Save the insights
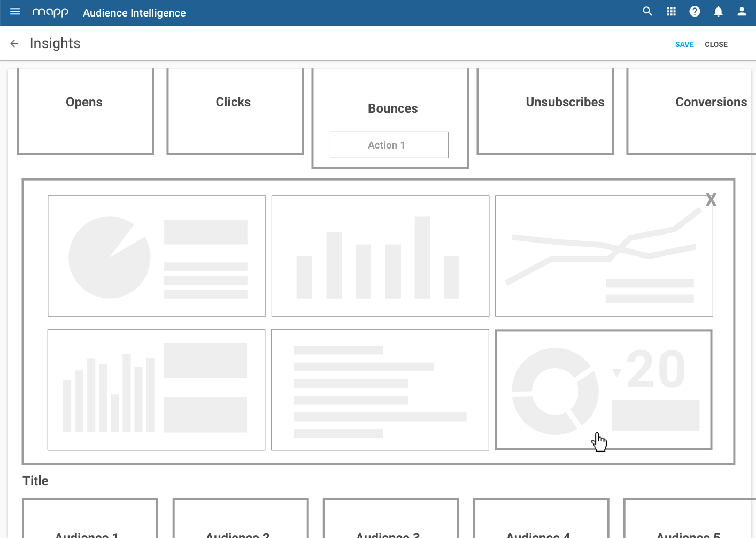Image resolution: width=756 pixels, height=538 pixels. point(684,44)
